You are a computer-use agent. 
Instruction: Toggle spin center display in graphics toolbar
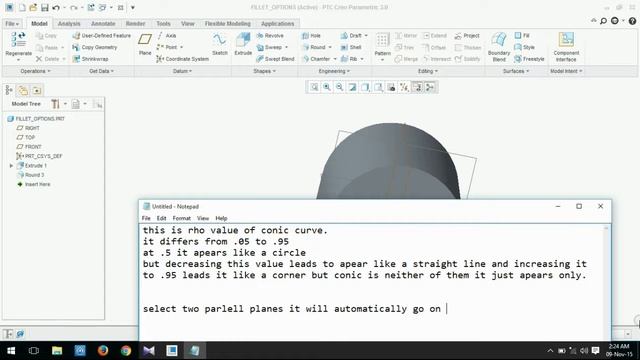[x=430, y=87]
